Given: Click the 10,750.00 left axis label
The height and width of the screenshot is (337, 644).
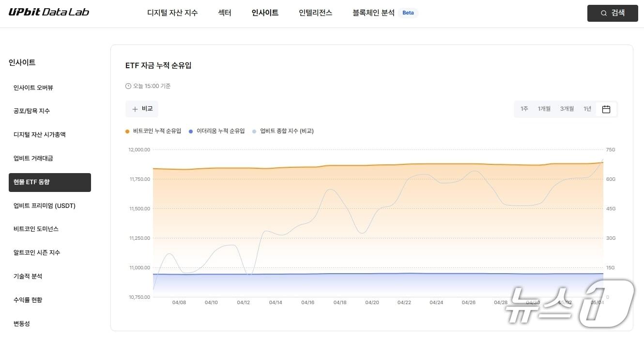Looking at the screenshot, I should coord(139,297).
